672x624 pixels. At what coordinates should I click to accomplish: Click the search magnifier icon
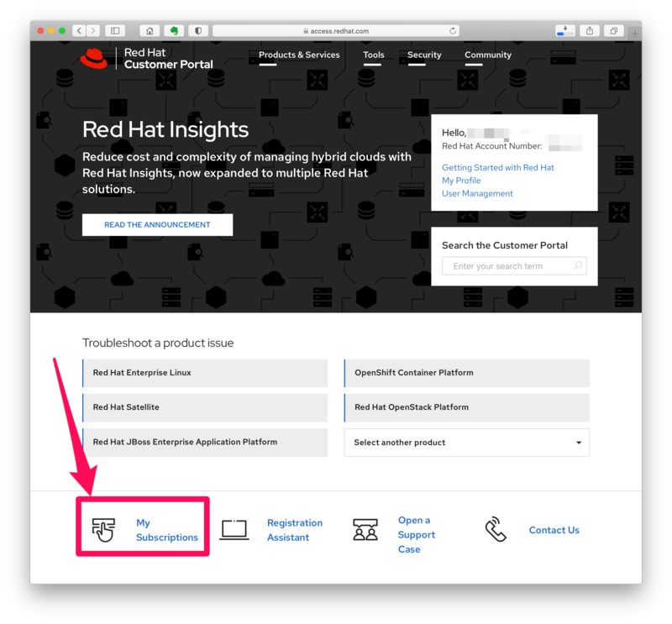578,265
